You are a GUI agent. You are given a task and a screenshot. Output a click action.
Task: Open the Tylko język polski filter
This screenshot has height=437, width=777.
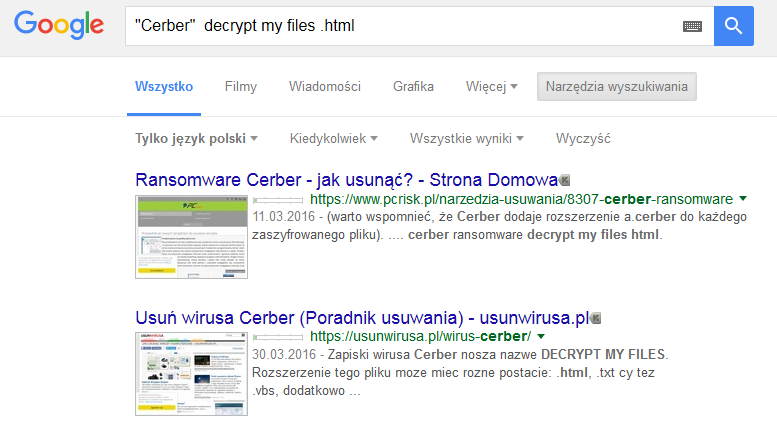pos(196,138)
